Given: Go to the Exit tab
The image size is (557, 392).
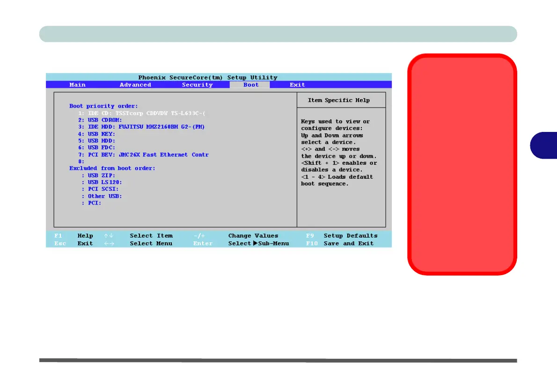Looking at the screenshot, I should click(x=297, y=85).
